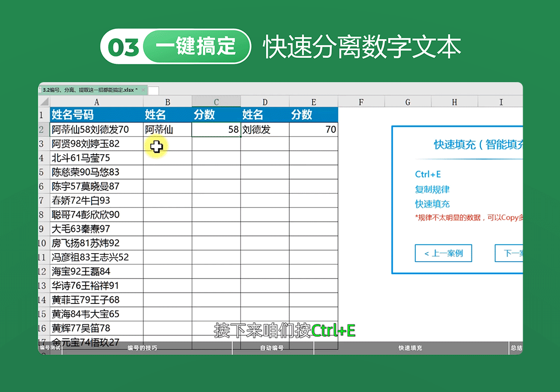Select column D header
560x392 pixels.
point(265,102)
